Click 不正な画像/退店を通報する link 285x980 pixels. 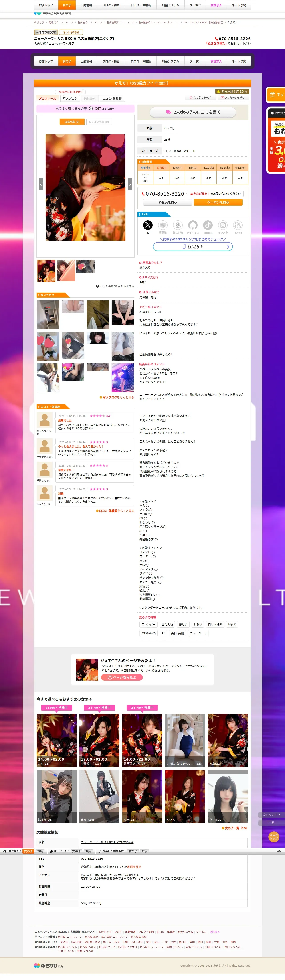click(115, 286)
